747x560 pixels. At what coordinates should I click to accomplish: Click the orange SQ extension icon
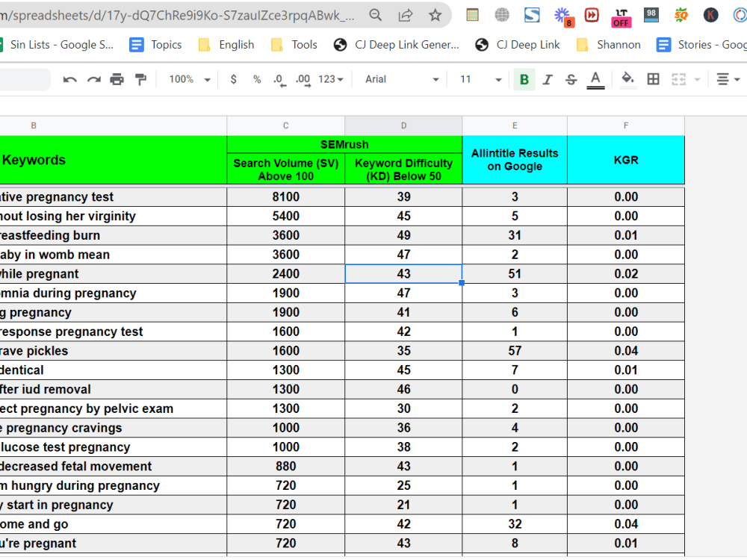coord(681,15)
